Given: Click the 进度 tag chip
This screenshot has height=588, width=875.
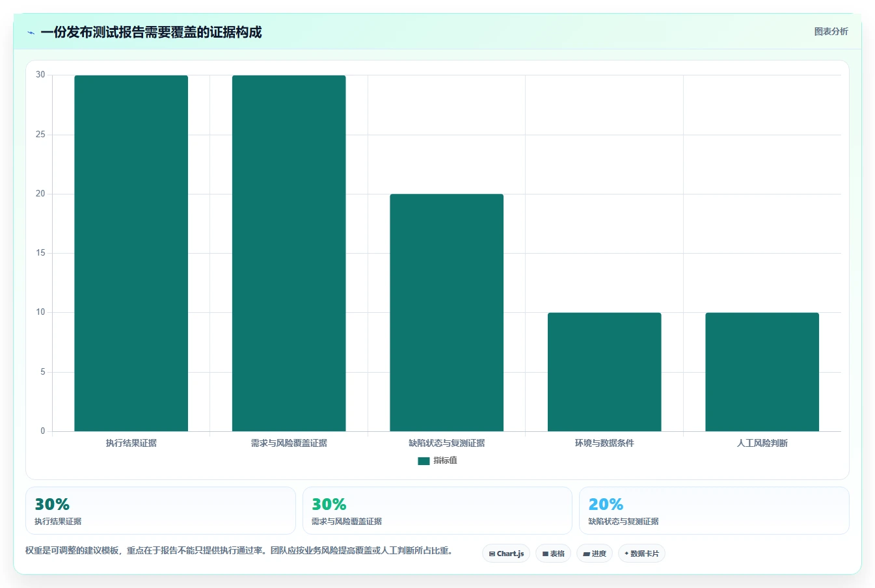Looking at the screenshot, I should [595, 554].
